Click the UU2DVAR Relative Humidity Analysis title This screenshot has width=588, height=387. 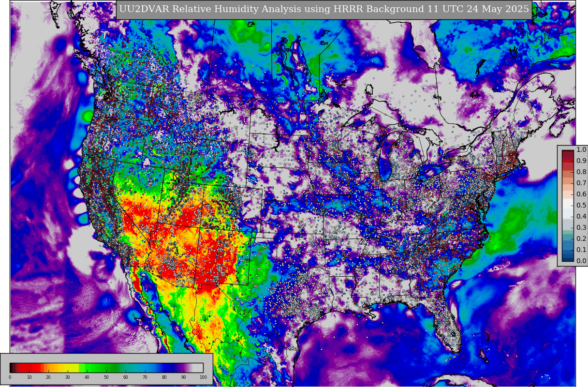(324, 9)
